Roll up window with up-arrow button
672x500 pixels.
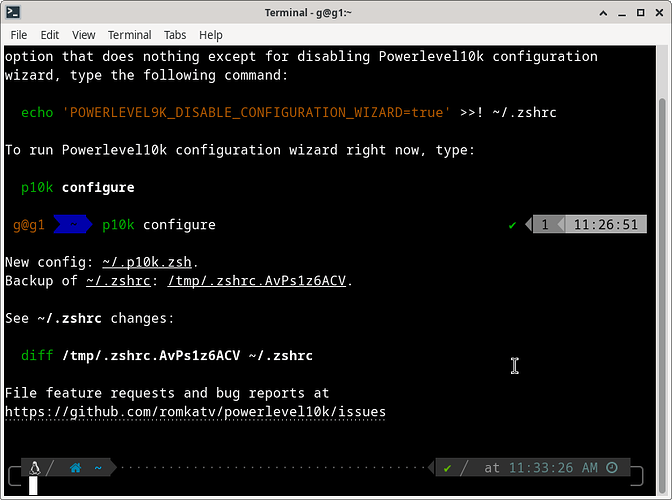coord(603,13)
